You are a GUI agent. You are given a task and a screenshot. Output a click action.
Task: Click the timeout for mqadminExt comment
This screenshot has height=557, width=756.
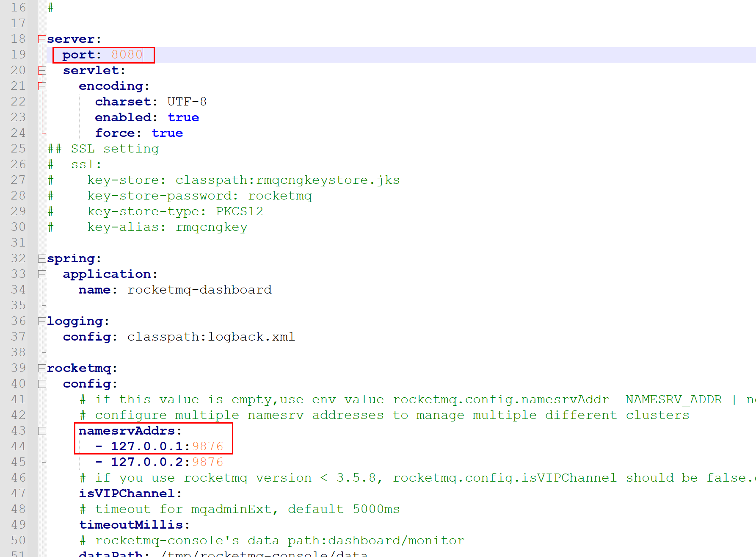240,509
